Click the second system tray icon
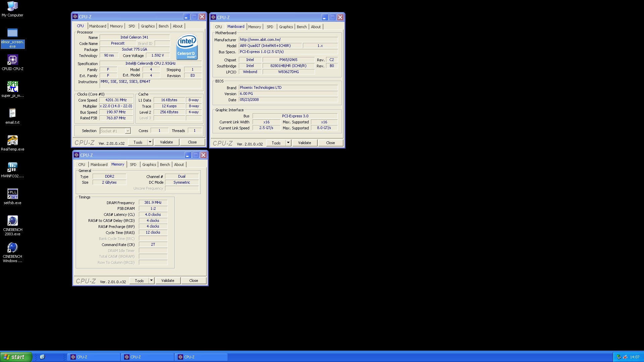This screenshot has width=644, height=362. point(625,357)
